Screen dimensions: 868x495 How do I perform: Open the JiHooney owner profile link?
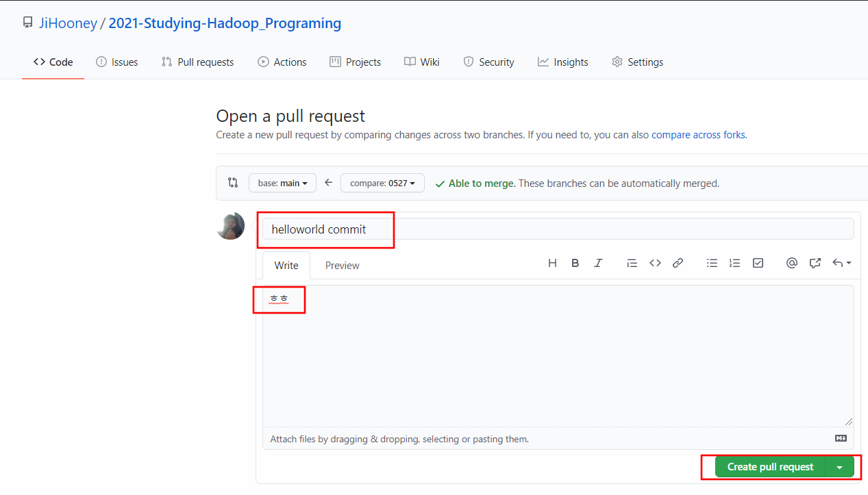coord(69,23)
